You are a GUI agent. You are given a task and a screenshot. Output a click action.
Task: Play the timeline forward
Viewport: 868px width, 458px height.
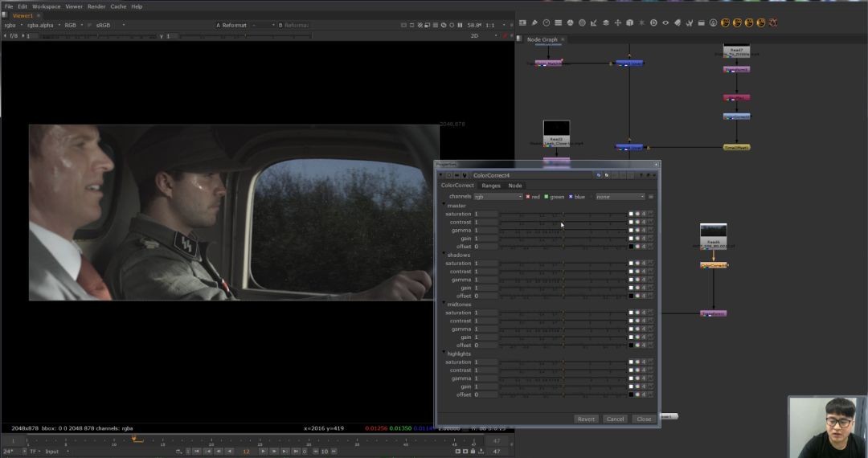coord(264,452)
